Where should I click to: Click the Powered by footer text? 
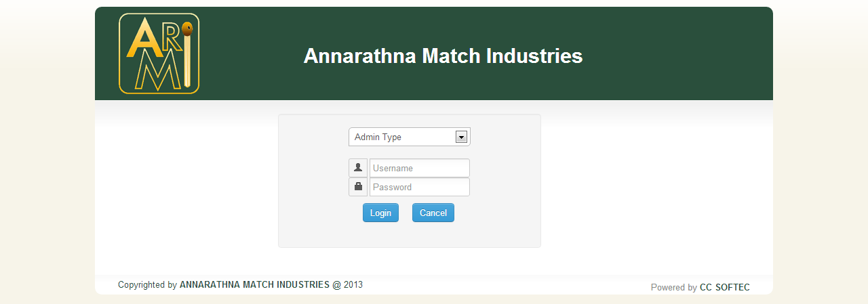[x=673, y=287]
